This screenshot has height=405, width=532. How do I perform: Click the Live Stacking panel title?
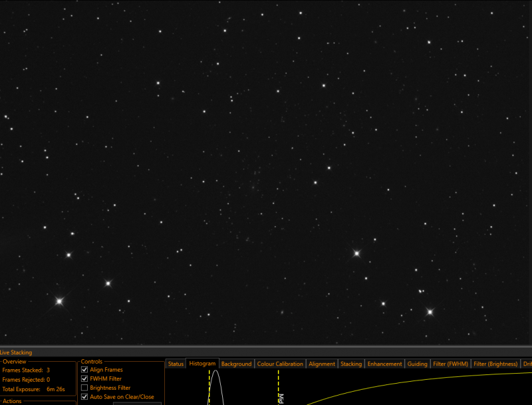pos(16,352)
